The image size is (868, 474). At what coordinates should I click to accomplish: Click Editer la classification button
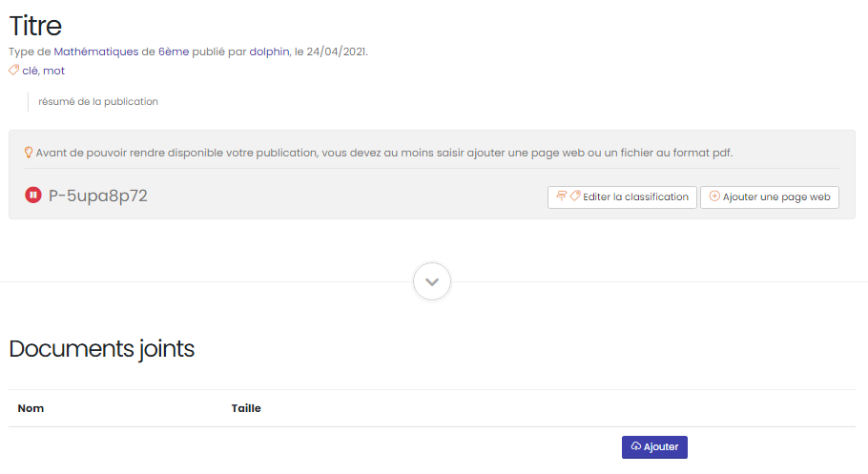[622, 197]
